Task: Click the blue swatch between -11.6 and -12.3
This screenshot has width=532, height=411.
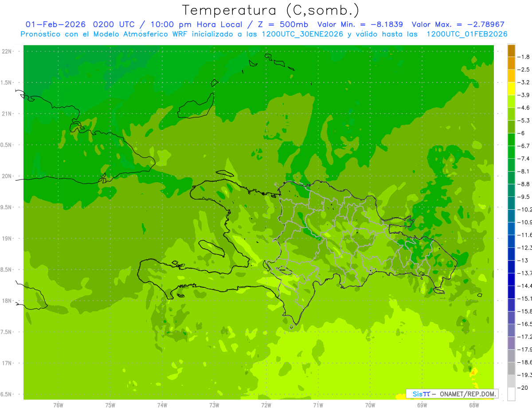Action: (x=511, y=241)
